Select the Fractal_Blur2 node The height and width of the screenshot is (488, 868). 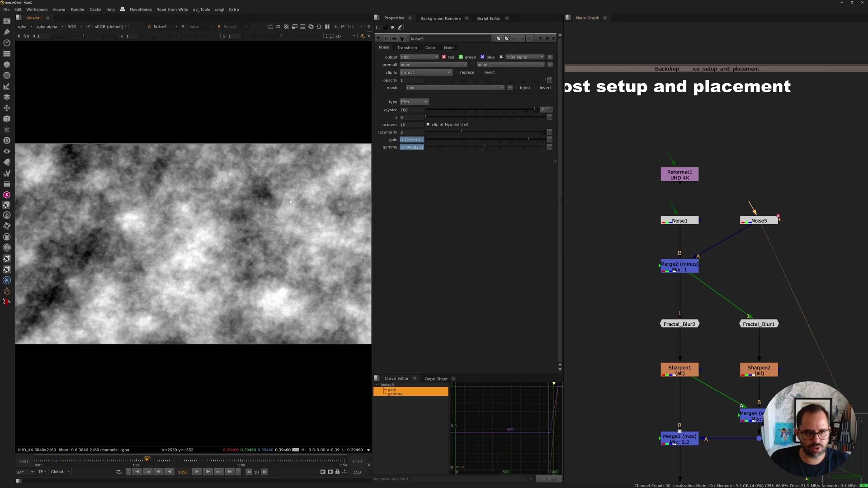pos(679,324)
